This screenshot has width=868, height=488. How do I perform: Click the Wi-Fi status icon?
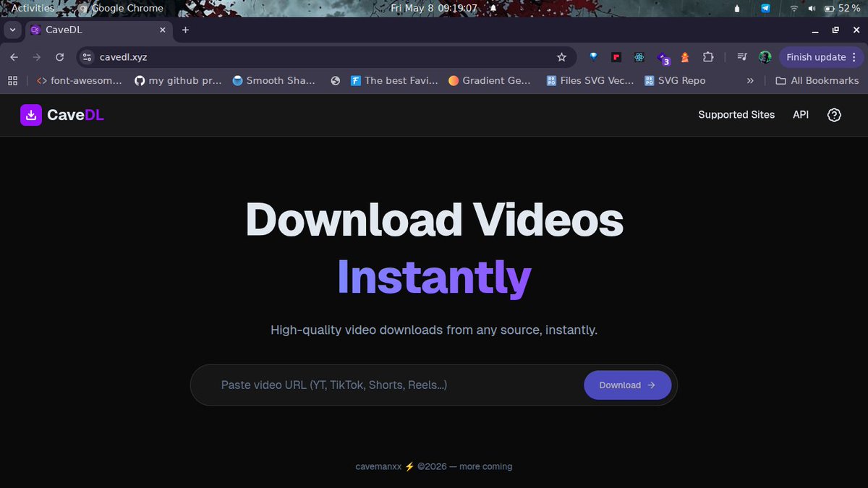(x=793, y=8)
